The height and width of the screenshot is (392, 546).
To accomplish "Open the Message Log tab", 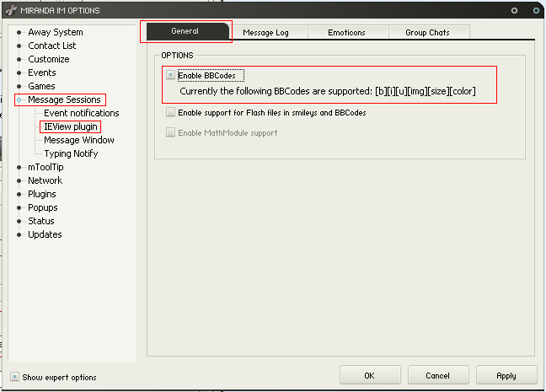I will [x=265, y=33].
